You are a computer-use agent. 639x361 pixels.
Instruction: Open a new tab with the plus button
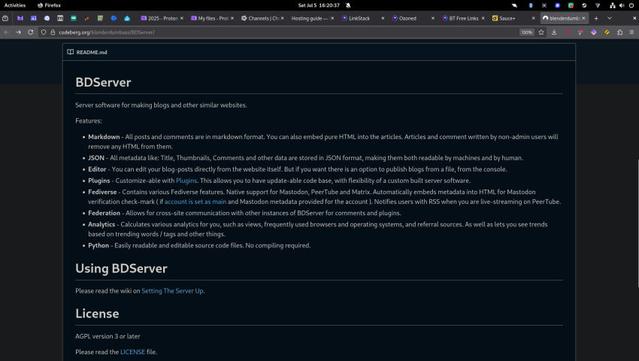tap(596, 18)
